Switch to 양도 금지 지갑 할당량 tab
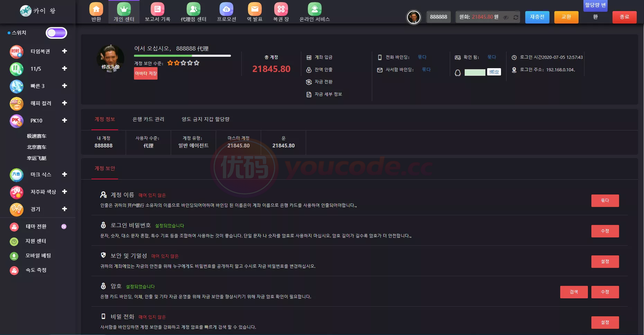Viewport: 644px width, 335px height. [206, 119]
